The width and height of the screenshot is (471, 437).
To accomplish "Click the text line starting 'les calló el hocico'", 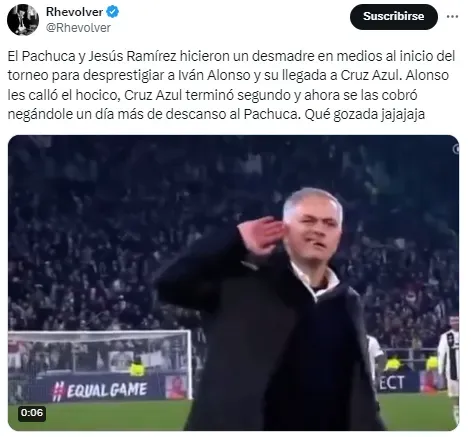I will pos(212,95).
